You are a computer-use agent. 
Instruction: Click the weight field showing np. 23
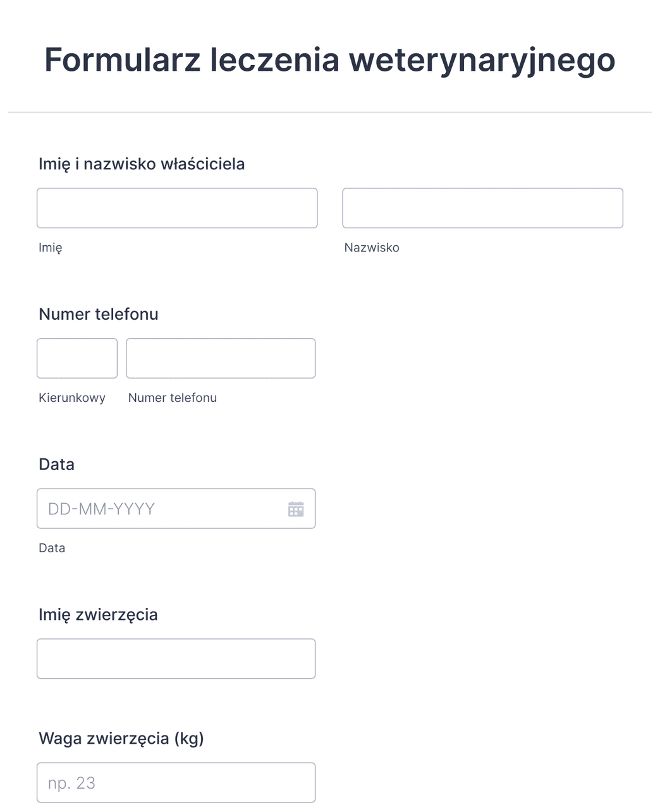176,782
